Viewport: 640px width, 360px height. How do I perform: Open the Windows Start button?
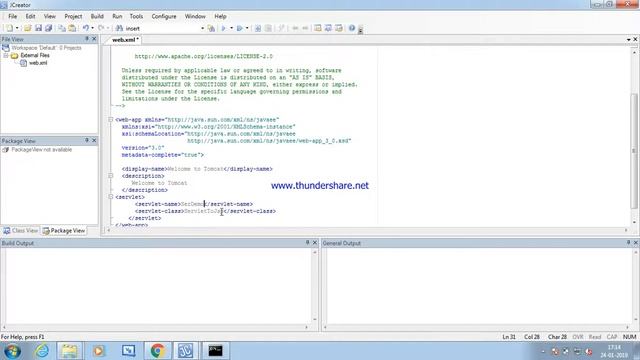pos(12,351)
